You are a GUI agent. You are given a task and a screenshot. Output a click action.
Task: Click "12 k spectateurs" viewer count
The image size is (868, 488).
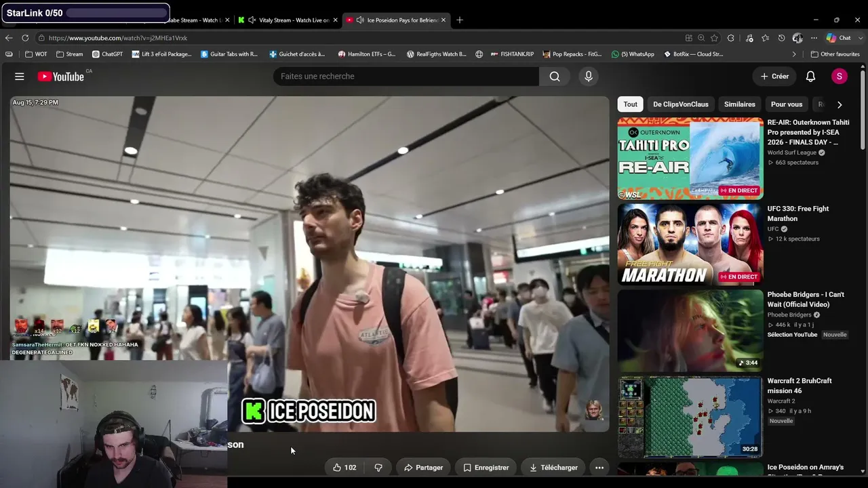pyautogui.click(x=797, y=239)
